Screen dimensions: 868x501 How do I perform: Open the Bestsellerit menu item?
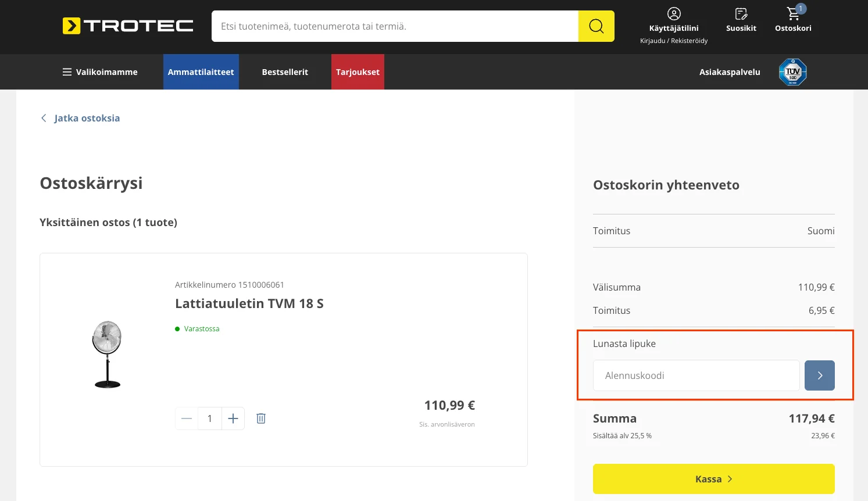click(x=285, y=72)
